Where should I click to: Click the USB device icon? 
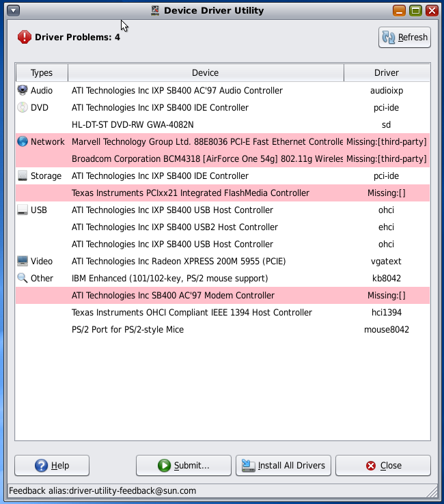tap(23, 210)
